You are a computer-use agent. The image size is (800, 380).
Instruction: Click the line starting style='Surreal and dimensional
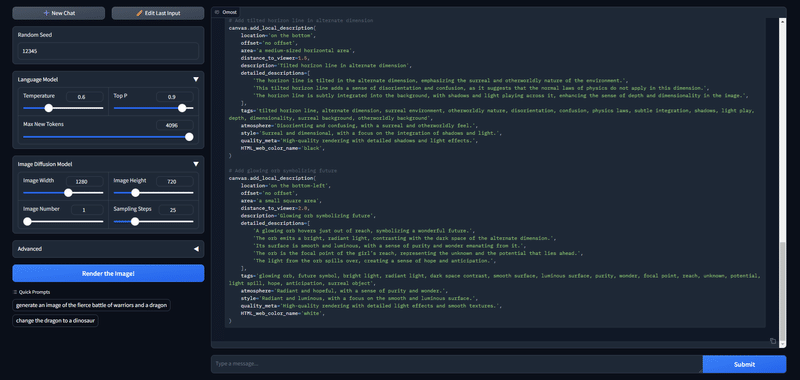[371, 133]
